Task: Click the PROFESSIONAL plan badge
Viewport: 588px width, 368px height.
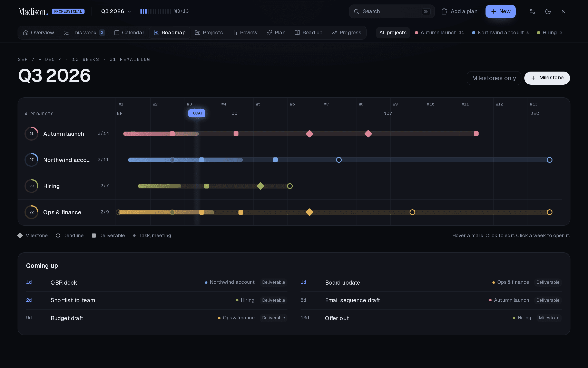Action: point(68,11)
